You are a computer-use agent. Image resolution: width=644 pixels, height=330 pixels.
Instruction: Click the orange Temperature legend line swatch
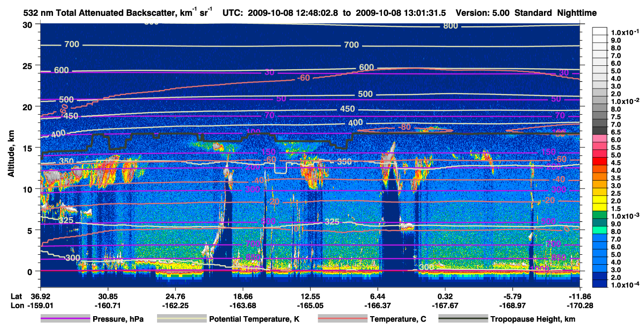(x=342, y=319)
